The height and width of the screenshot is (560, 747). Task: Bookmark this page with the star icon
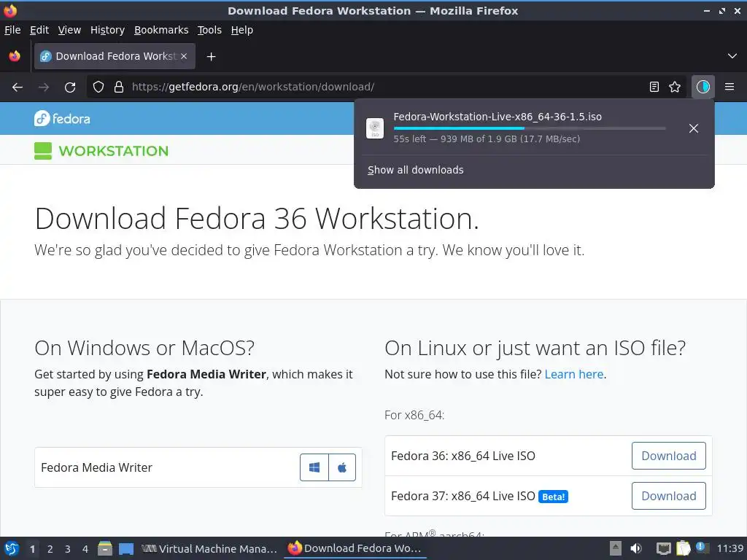pos(675,87)
